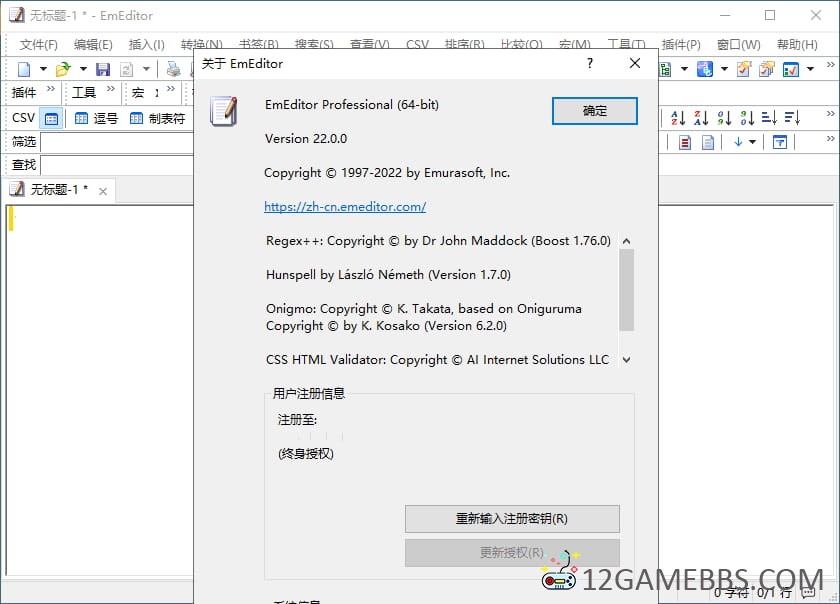Expand dropdown beside the blue conversion icon

(724, 69)
